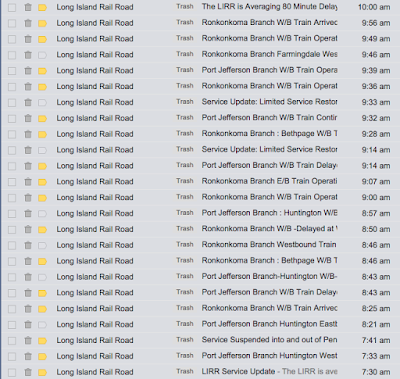Select the 7:41 am Service Suspended checkbox
Screen dimensions: 400x379
click(x=12, y=341)
